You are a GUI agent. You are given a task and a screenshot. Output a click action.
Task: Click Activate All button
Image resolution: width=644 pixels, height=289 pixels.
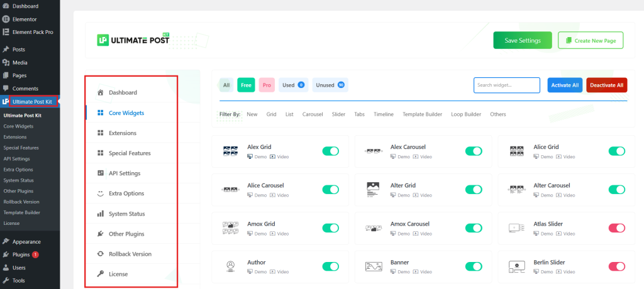(x=565, y=85)
